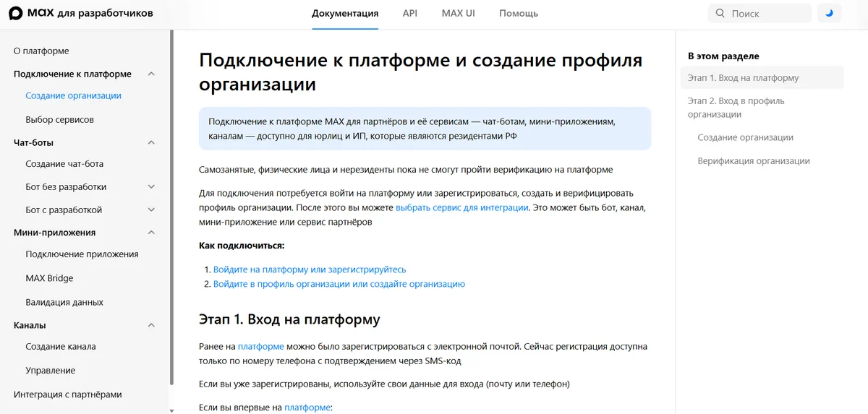Click the blue info callout box
Image resolution: width=868 pixels, height=414 pixels.
425,129
